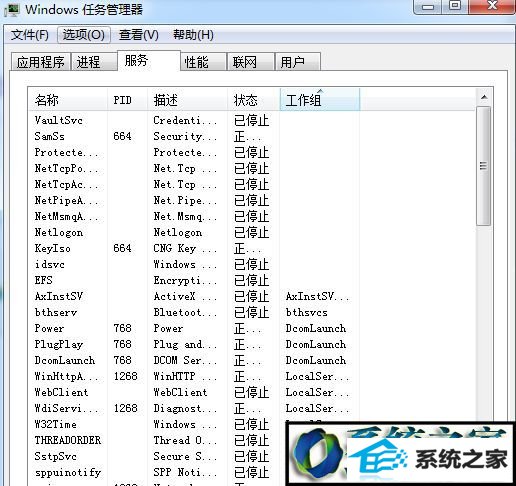Sort by the 描述 column header
Screen dimensions: 516x486
[x=188, y=100]
